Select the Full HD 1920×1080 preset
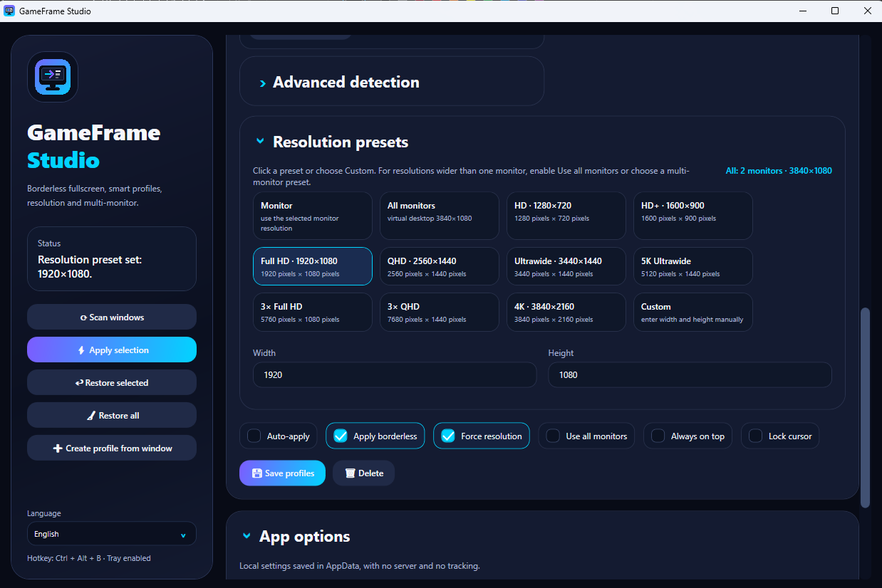Screen dimensions: 882x588 pos(313,266)
